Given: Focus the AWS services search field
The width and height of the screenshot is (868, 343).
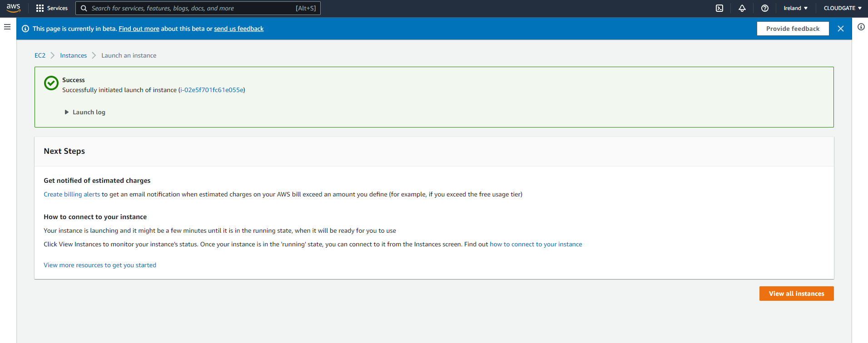Looking at the screenshot, I should click(x=191, y=8).
